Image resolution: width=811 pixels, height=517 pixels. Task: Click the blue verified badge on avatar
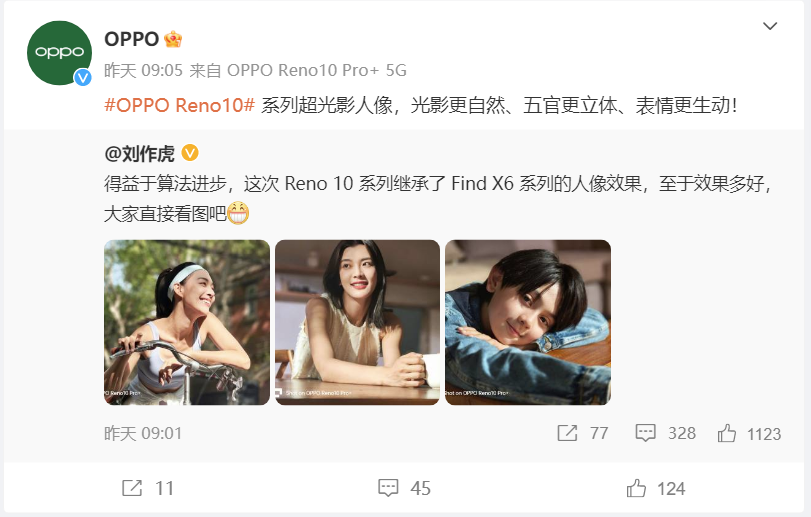(x=83, y=78)
